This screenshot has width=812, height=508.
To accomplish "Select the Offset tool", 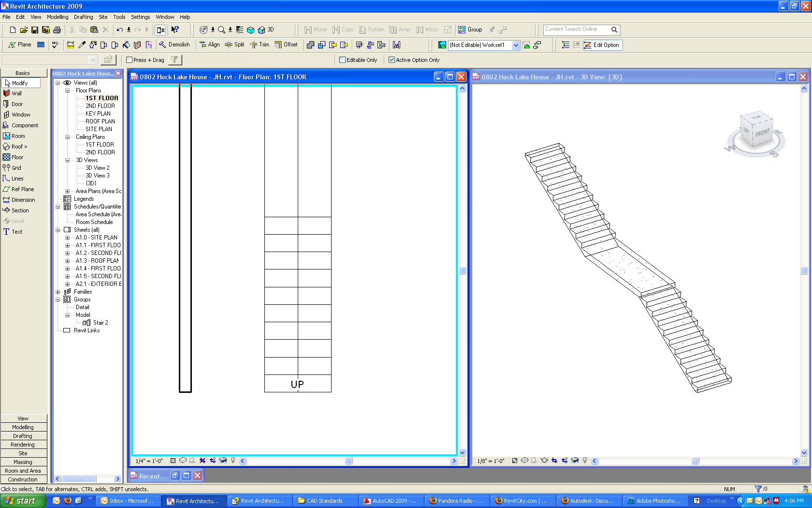I will pos(286,45).
